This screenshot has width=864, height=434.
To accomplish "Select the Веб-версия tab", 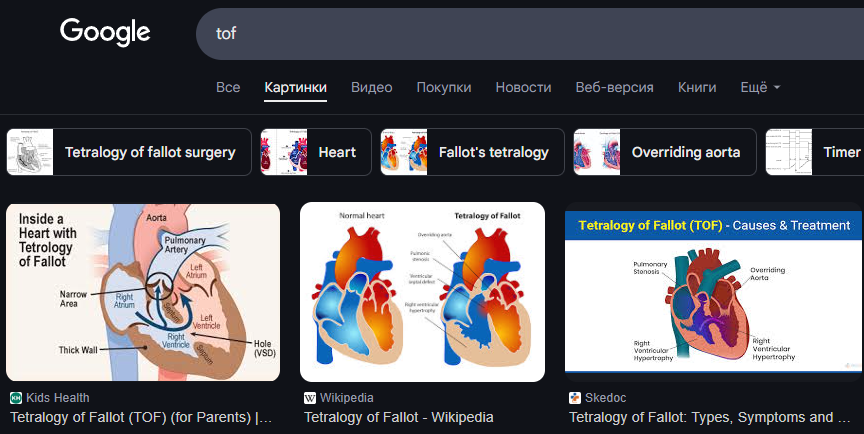I will click(614, 88).
